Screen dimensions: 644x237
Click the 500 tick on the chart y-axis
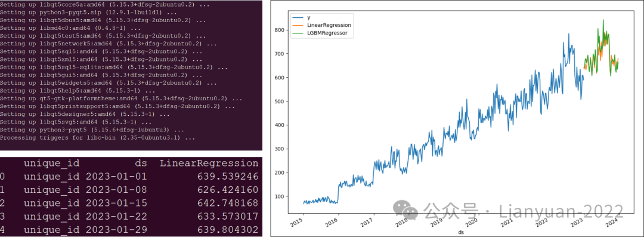coord(280,101)
